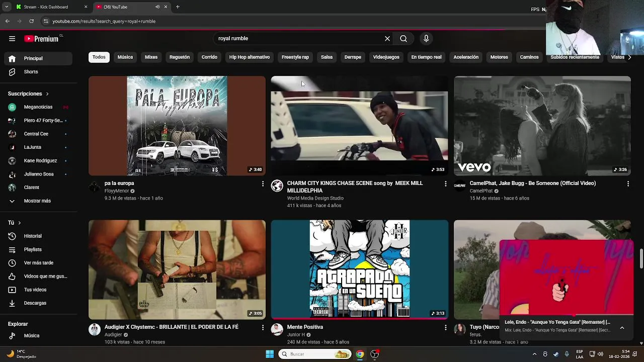Click the Windows Start button
This screenshot has height=362, width=644.
[x=270, y=354]
